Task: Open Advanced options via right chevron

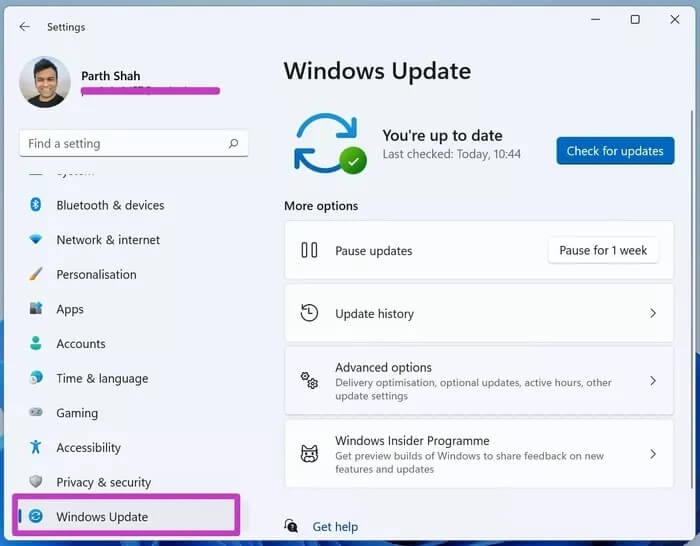Action: pyautogui.click(x=653, y=381)
